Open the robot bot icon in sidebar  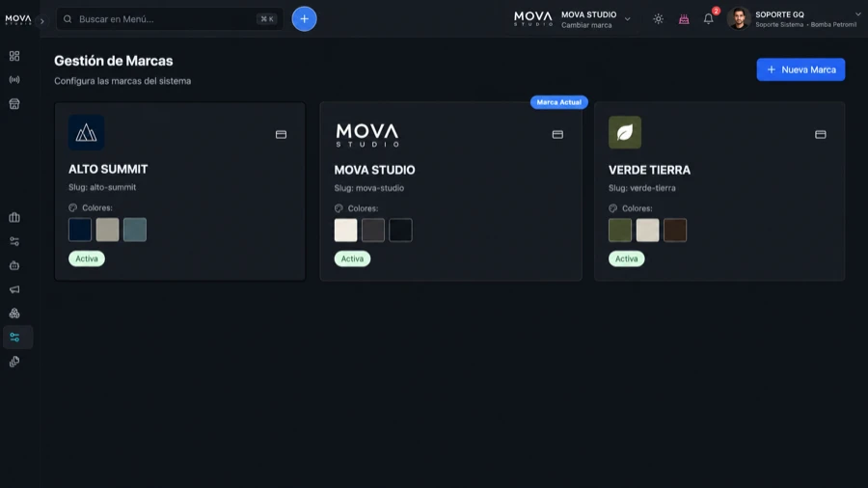pos(14,265)
